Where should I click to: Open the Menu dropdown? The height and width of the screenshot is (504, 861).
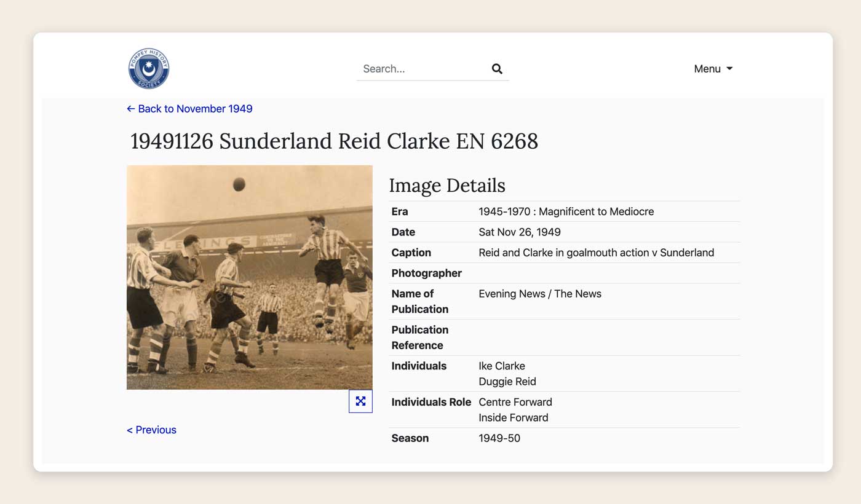713,69
